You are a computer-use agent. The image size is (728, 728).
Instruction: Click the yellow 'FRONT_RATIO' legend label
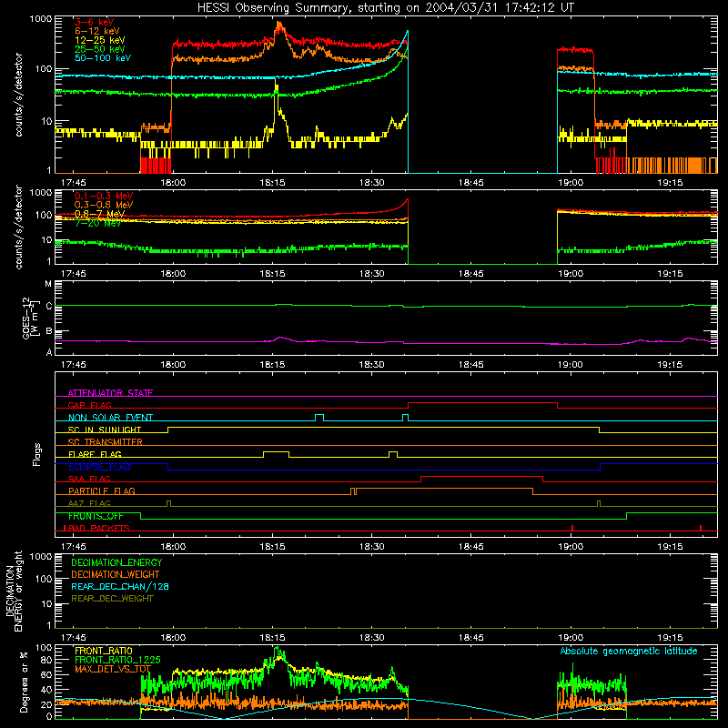pyautogui.click(x=104, y=651)
